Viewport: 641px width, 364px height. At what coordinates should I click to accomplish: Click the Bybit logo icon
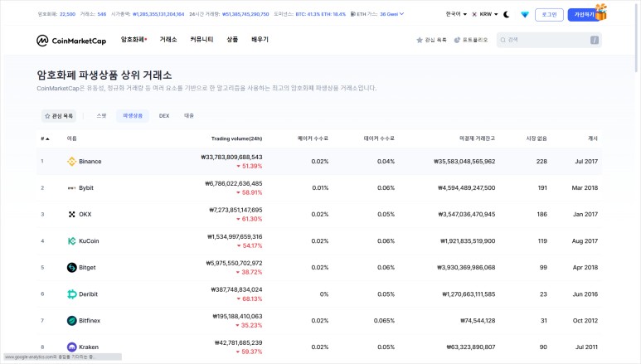click(72, 188)
